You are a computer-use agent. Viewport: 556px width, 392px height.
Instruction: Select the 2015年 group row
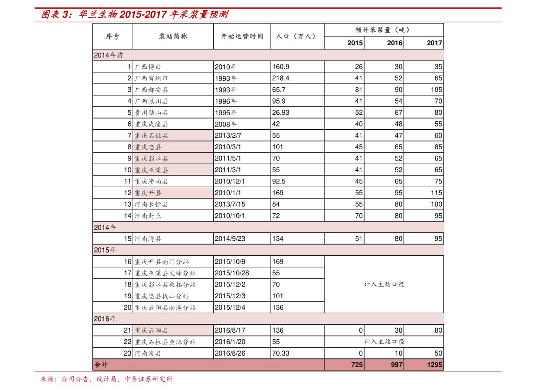point(268,250)
